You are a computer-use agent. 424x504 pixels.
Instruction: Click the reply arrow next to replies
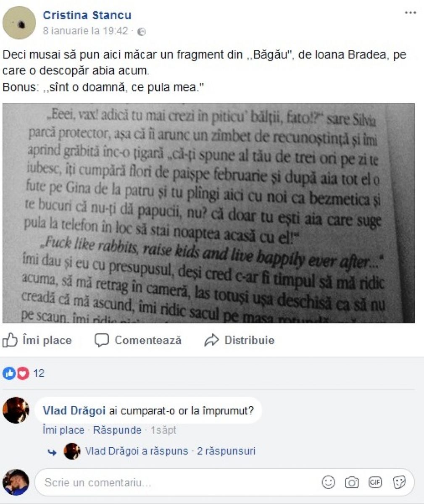point(53,452)
